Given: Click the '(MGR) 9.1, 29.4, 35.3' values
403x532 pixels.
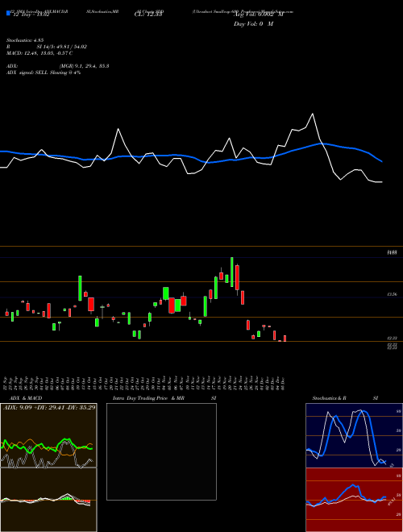Looking at the screenshot, I should pos(84,66).
